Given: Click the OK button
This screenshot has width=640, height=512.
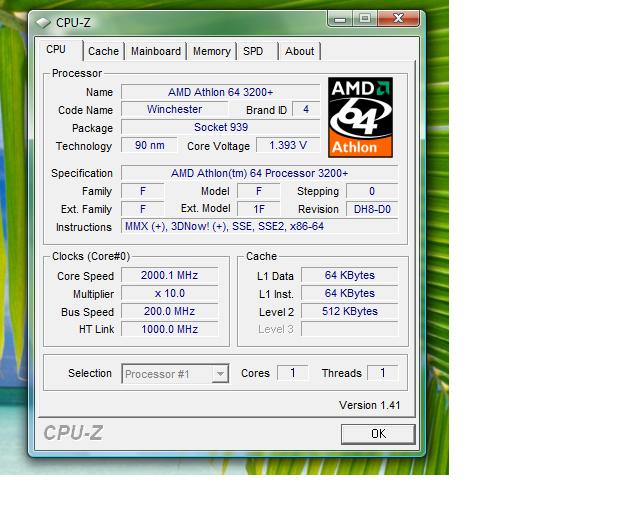Looking at the screenshot, I should 378,434.
